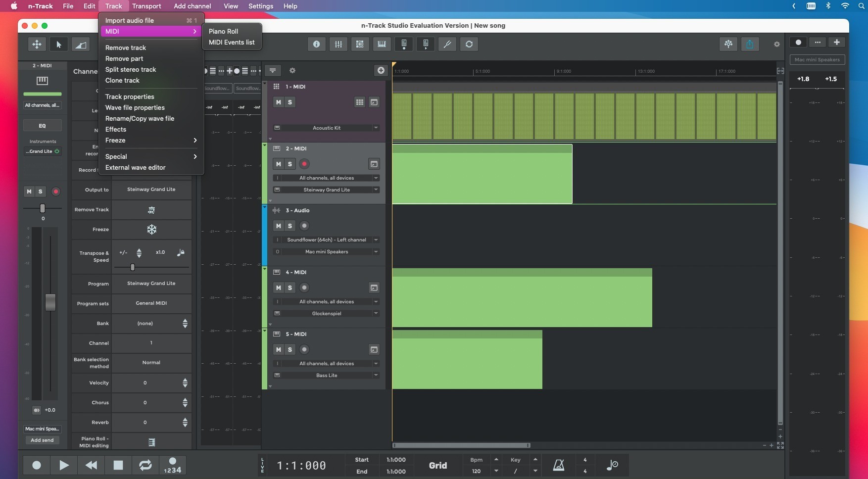Open the step sequencer grid icon
The height and width of the screenshot is (479, 868).
tap(360, 44)
